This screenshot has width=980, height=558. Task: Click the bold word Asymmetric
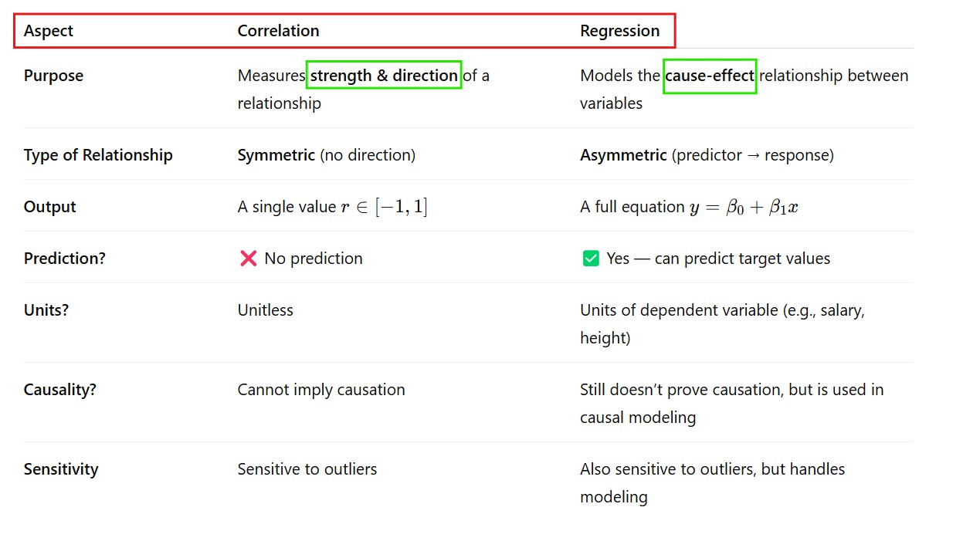[623, 155]
